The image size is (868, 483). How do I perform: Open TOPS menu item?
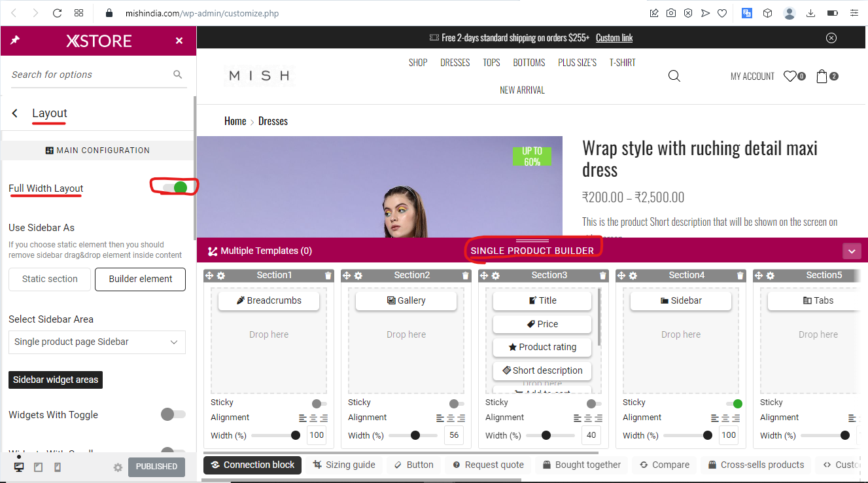pos(491,63)
